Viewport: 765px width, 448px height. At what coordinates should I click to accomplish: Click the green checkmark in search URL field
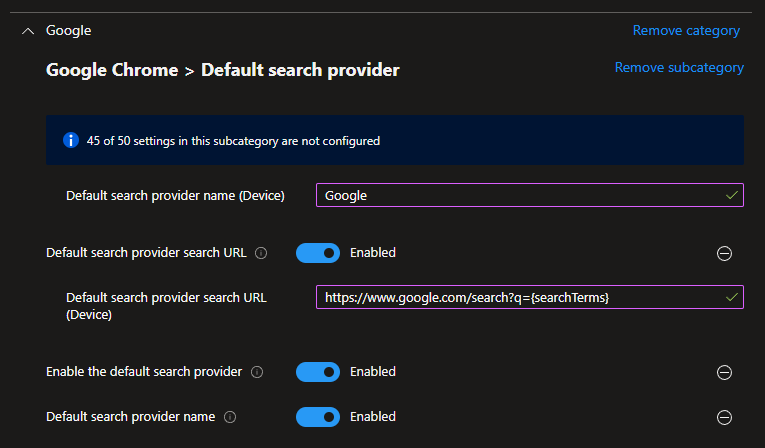tap(731, 297)
